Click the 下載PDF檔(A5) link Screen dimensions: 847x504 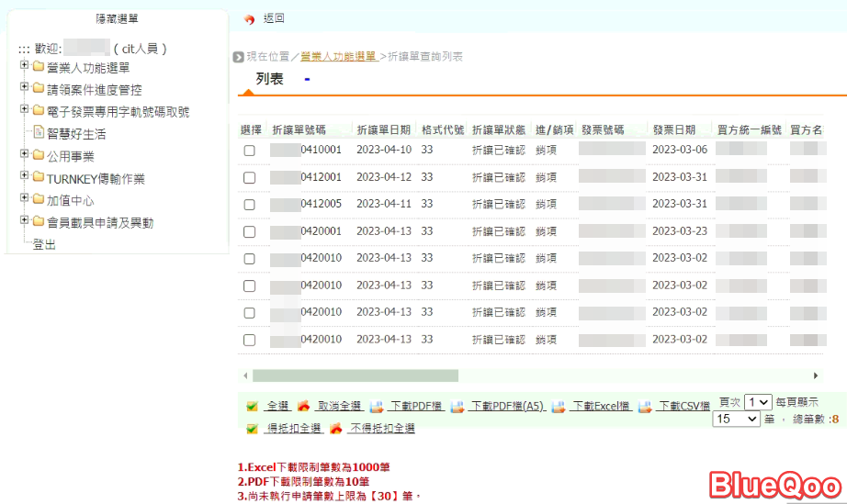506,407
